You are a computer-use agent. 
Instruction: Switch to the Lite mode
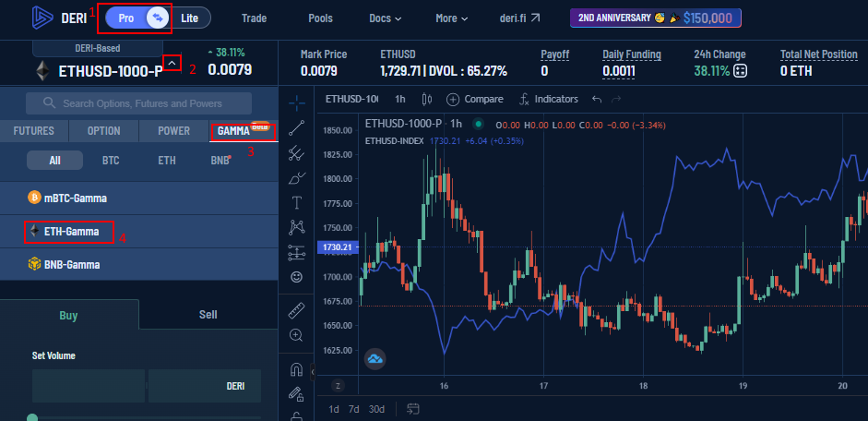pyautogui.click(x=189, y=18)
